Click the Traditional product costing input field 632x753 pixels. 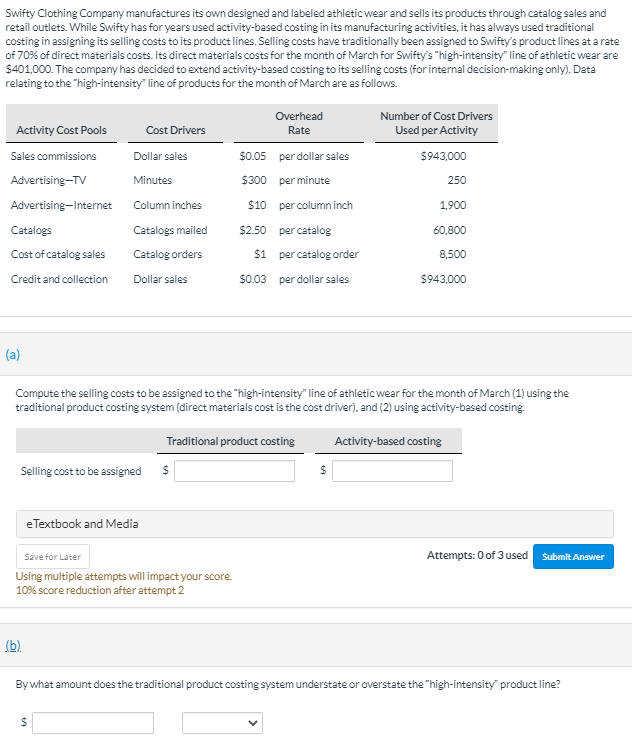point(234,471)
